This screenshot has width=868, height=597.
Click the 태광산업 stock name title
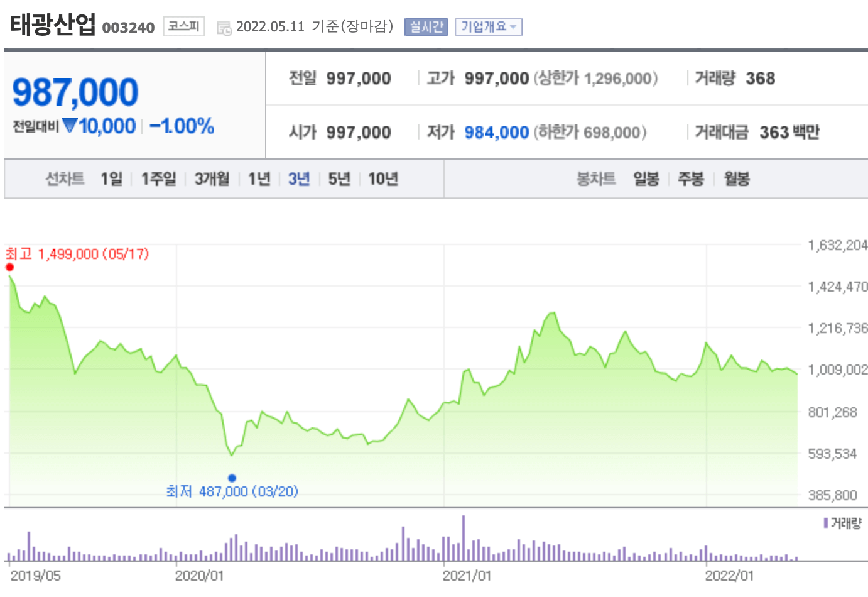coord(53,25)
